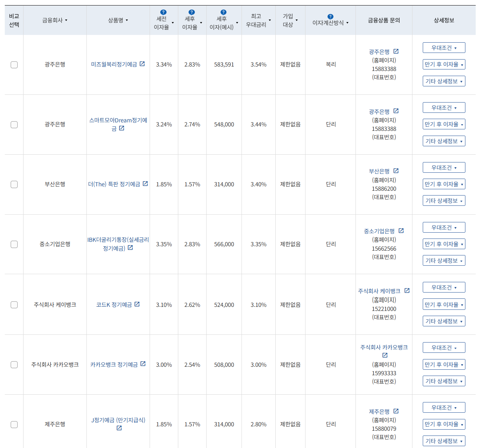The image size is (479, 448).
Task: Open help icon above 세후 이자율 header
Action: (x=192, y=12)
